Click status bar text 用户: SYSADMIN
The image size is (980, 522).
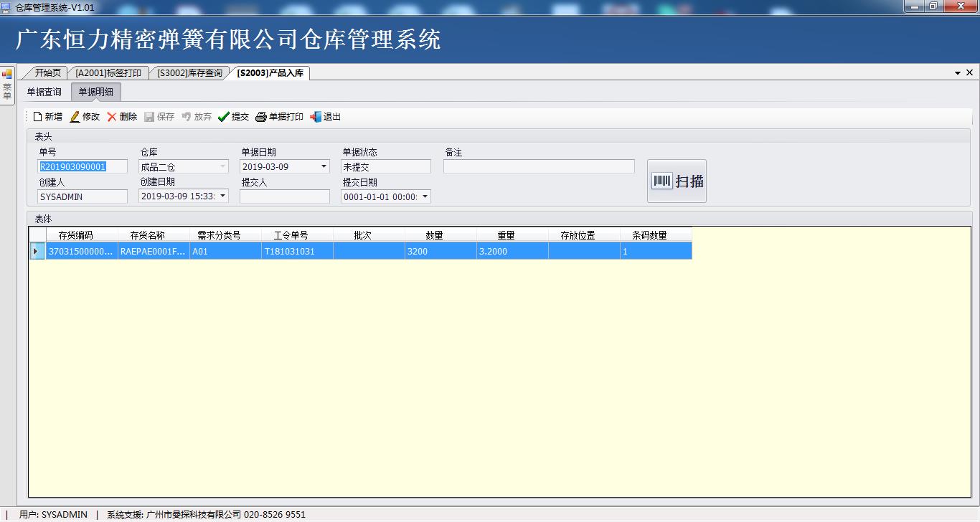[53, 515]
